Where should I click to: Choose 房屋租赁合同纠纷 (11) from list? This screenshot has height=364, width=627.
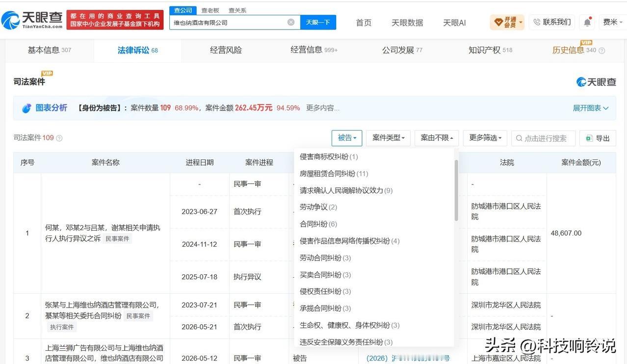334,174
